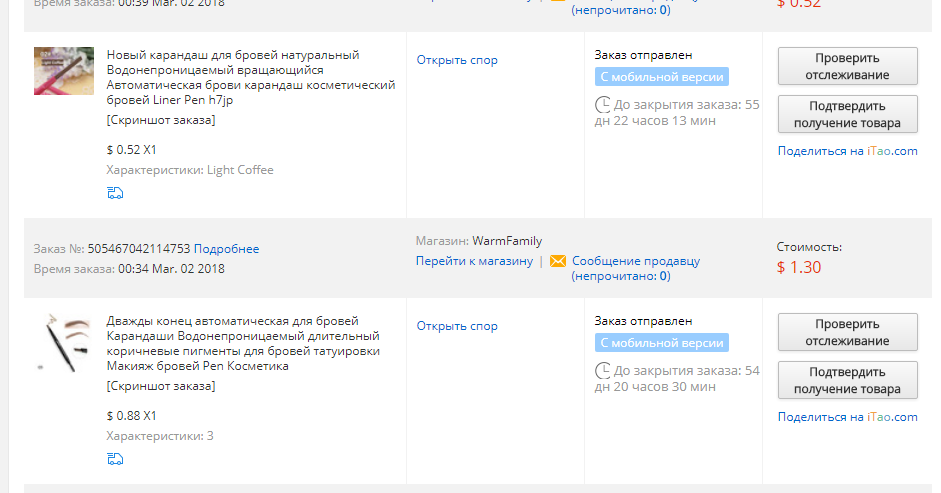Open dispute for the $0.88 eyebrow pencil order

coord(457,326)
